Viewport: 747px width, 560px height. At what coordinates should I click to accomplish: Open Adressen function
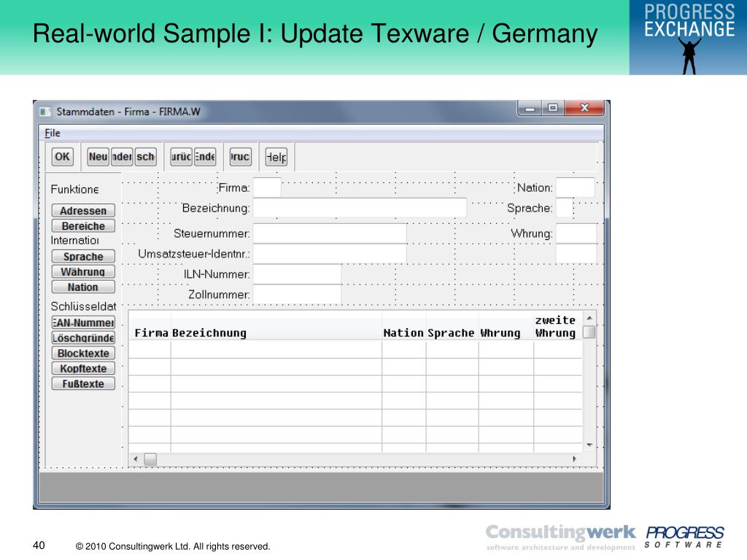83,211
